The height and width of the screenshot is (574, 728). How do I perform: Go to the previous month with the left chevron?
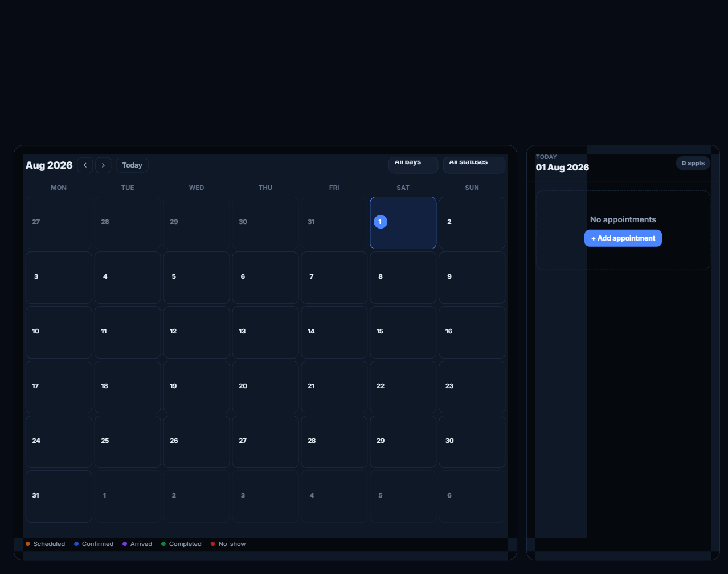click(85, 165)
